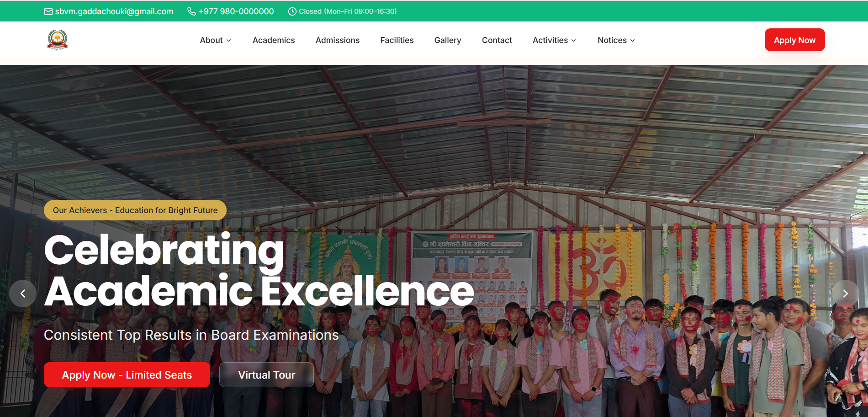The height and width of the screenshot is (417, 868).
Task: Navigate to Admissions page
Action: 338,40
